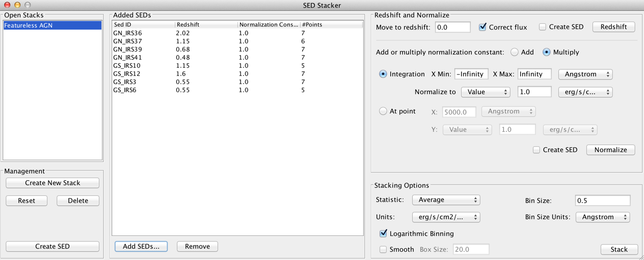Select the Add radio button
This screenshot has width=644, height=260.
[x=515, y=52]
